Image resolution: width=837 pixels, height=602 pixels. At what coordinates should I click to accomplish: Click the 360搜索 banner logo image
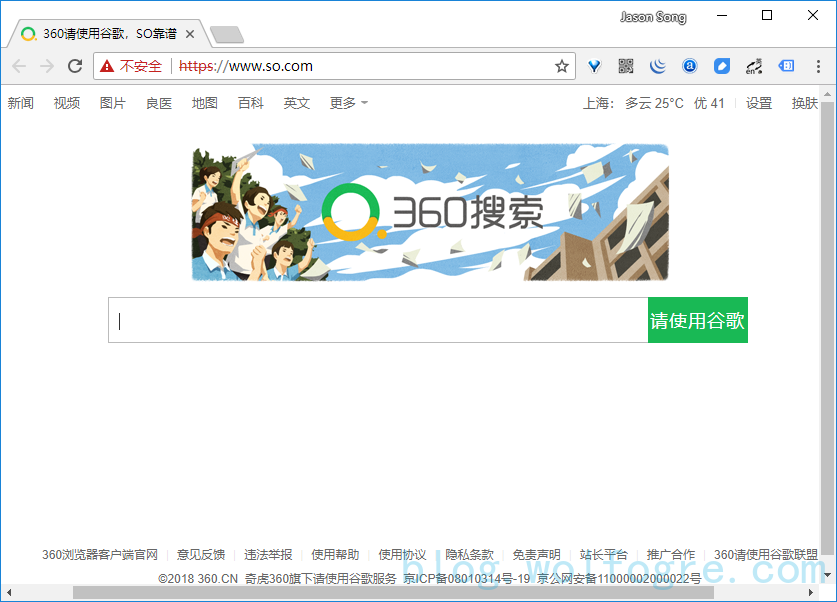click(x=430, y=212)
